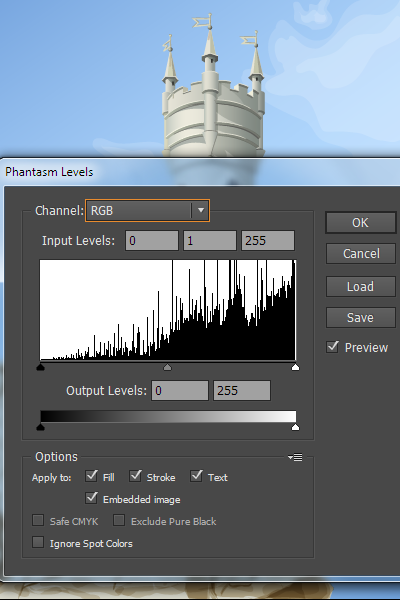Click the Input Levels gamma field
This screenshot has width=400, height=600.
(x=210, y=240)
